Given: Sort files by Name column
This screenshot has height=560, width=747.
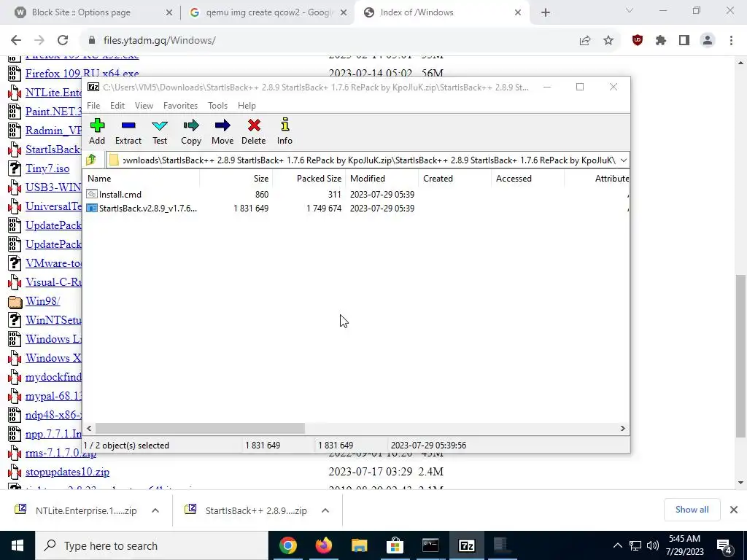Looking at the screenshot, I should coord(142,179).
